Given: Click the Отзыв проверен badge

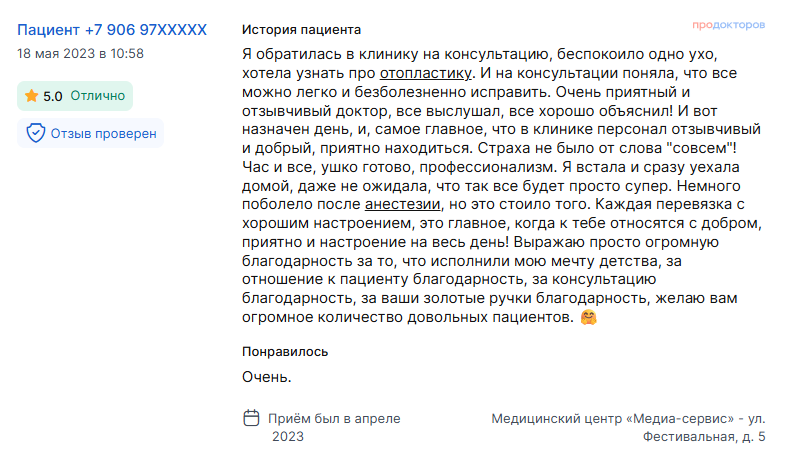Looking at the screenshot, I should 91,133.
